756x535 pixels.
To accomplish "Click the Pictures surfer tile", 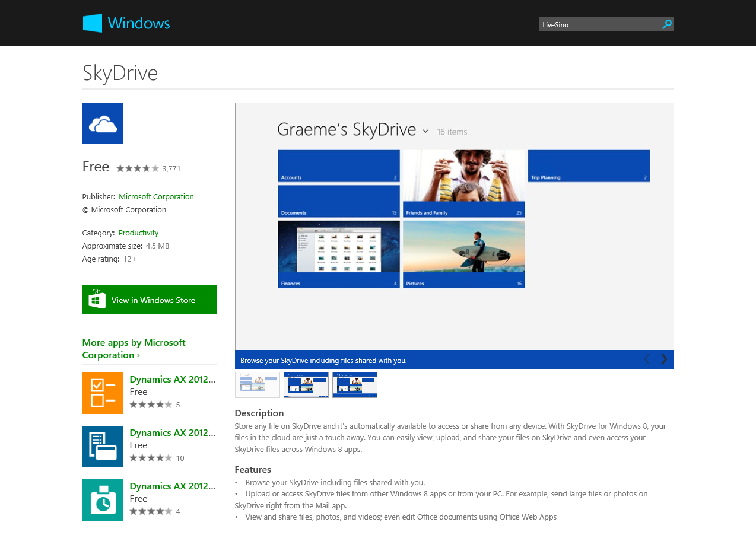I will pyautogui.click(x=464, y=254).
